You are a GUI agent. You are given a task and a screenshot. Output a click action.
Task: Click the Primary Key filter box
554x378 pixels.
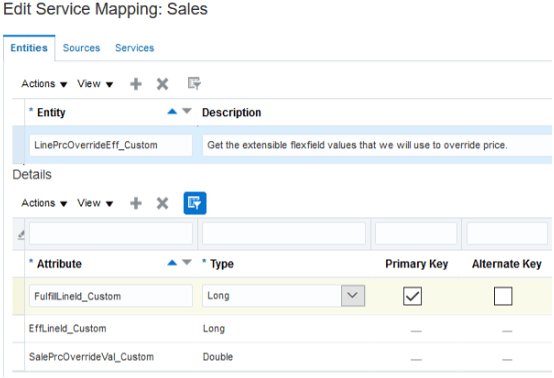pos(416,233)
